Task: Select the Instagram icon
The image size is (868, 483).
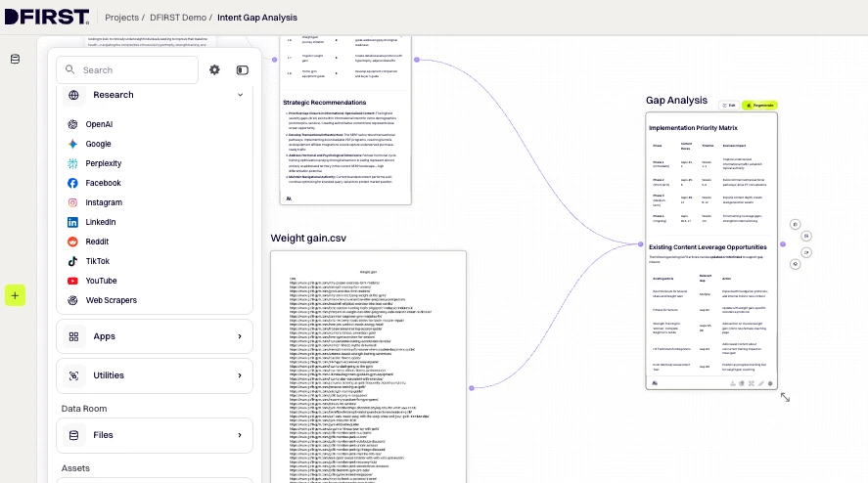Action: tap(72, 202)
